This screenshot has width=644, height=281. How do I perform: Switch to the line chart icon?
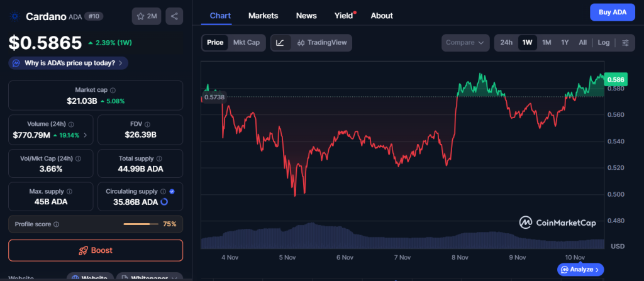280,43
